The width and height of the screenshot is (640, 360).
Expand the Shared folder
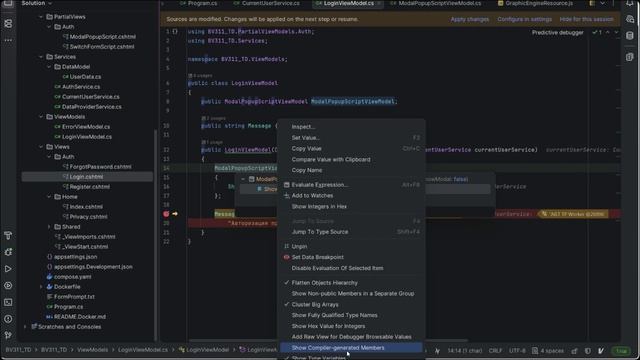(x=49, y=227)
